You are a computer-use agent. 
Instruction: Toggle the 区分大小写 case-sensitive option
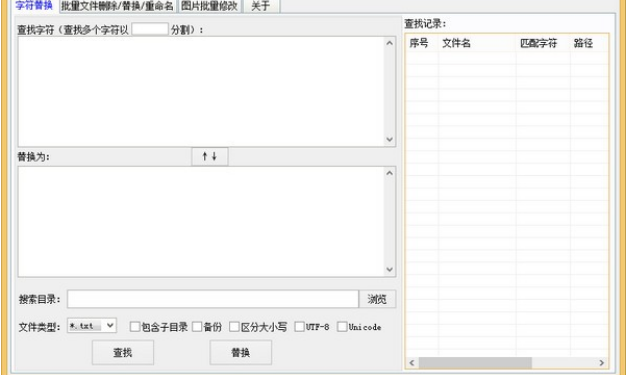tap(234, 327)
